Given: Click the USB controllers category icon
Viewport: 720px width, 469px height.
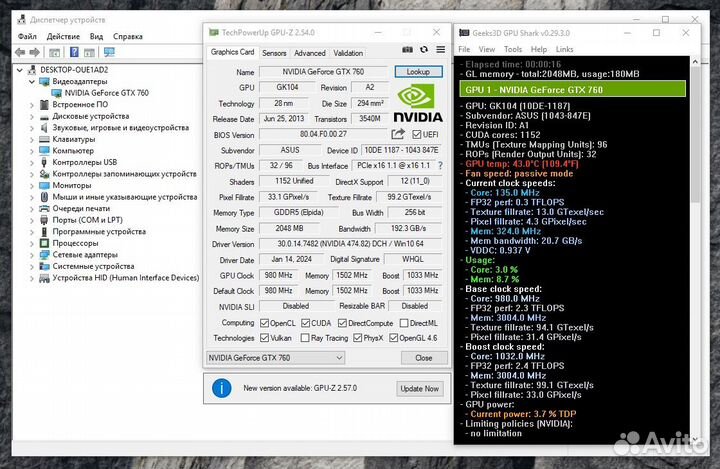Looking at the screenshot, I should pos(45,162).
